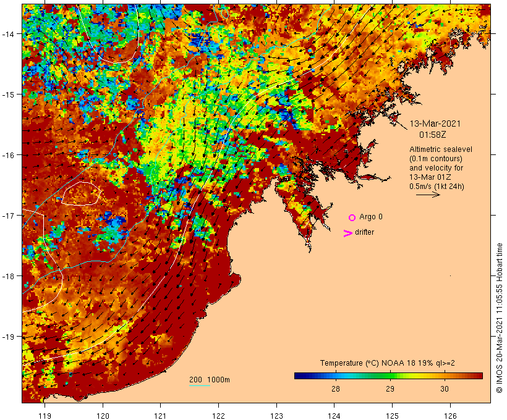
Task: Click the latitude label -14
Action: click(8, 33)
